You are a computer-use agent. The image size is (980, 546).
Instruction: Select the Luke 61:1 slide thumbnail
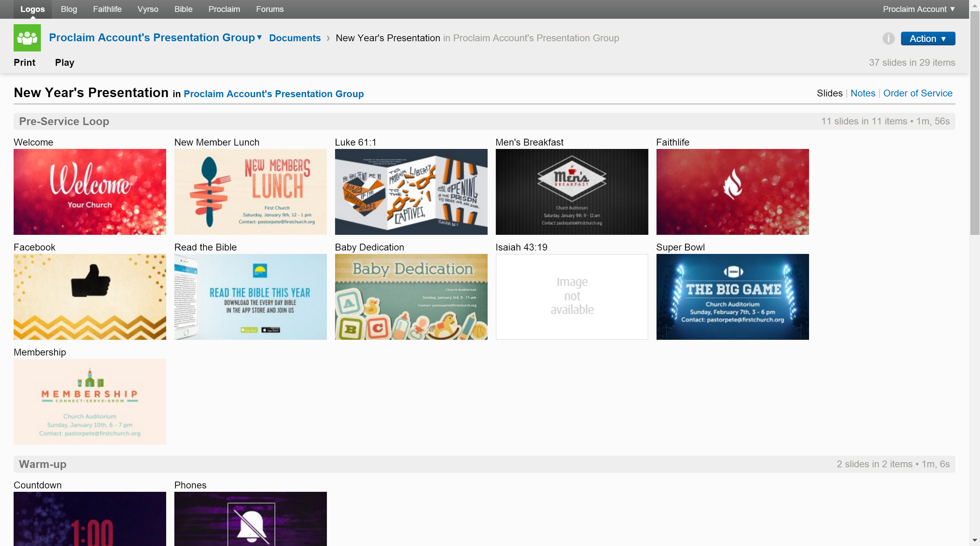pos(411,192)
